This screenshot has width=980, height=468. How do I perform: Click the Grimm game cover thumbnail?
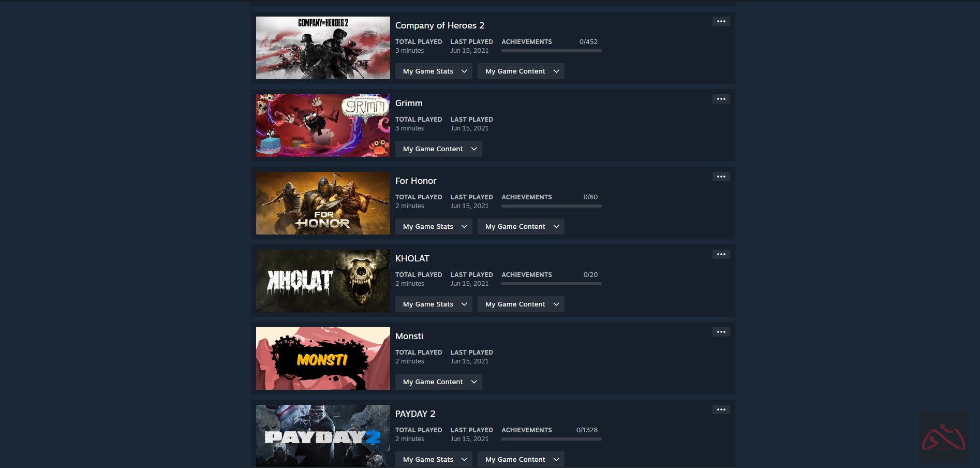[323, 125]
